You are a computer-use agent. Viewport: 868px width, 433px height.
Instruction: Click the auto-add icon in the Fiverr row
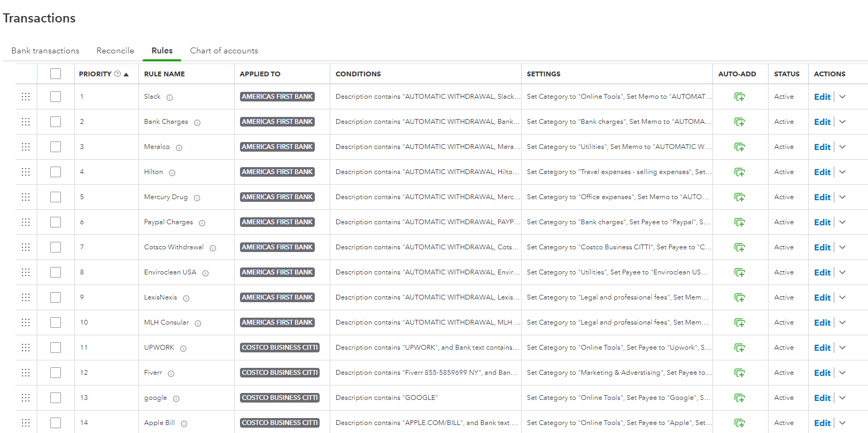coord(740,373)
